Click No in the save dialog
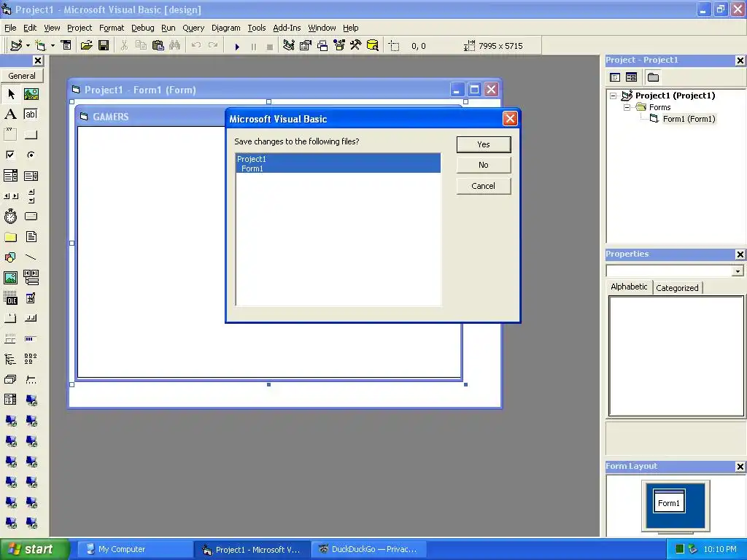The height and width of the screenshot is (560, 747). pyautogui.click(x=484, y=165)
